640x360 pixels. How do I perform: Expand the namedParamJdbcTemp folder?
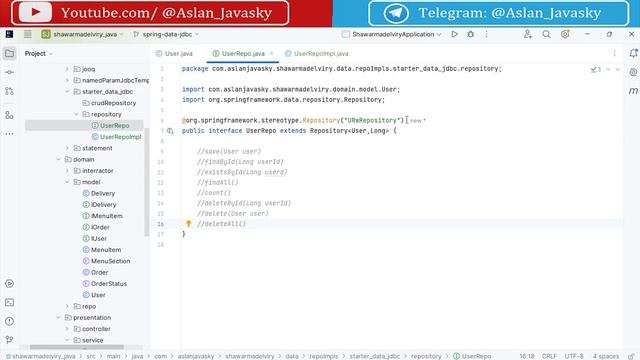coord(67,80)
